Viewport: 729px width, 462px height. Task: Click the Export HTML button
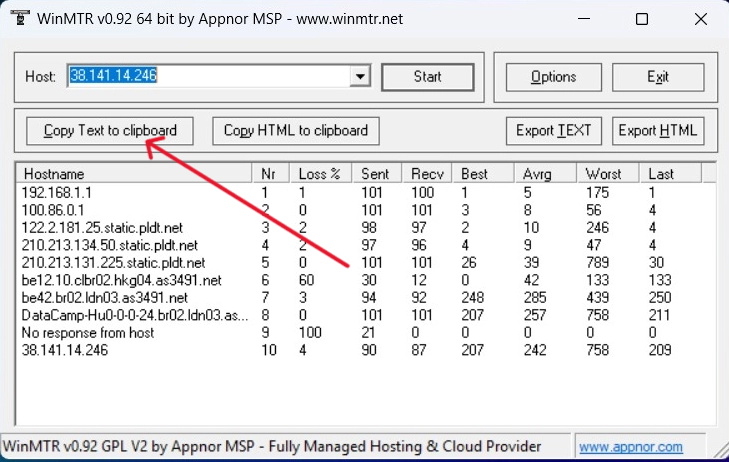[x=657, y=130]
